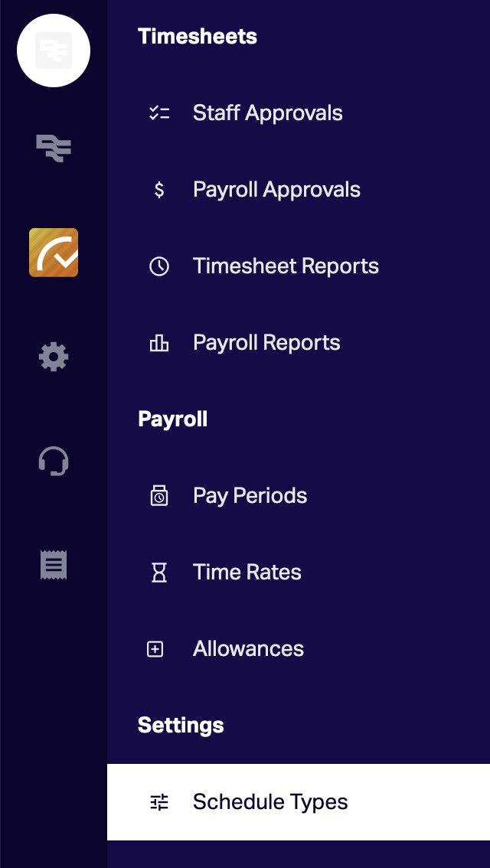Click the sliders icon beside Schedule Types
Image resolution: width=490 pixels, height=868 pixels.
[159, 802]
